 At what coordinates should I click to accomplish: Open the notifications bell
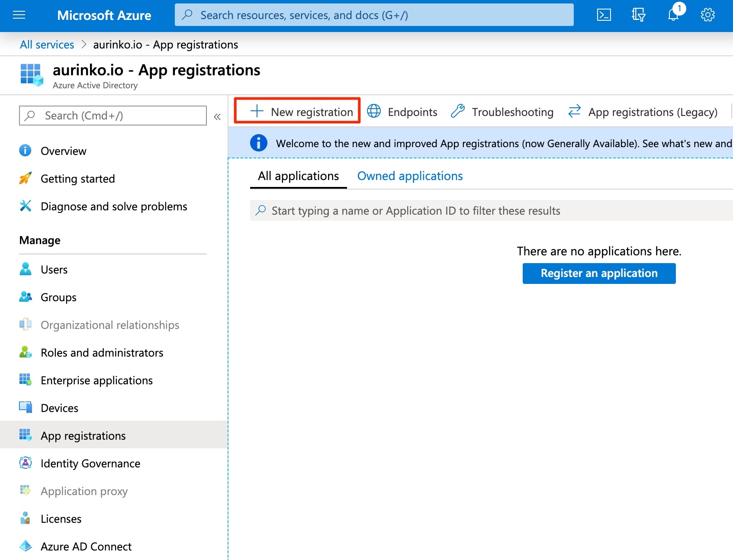click(673, 15)
